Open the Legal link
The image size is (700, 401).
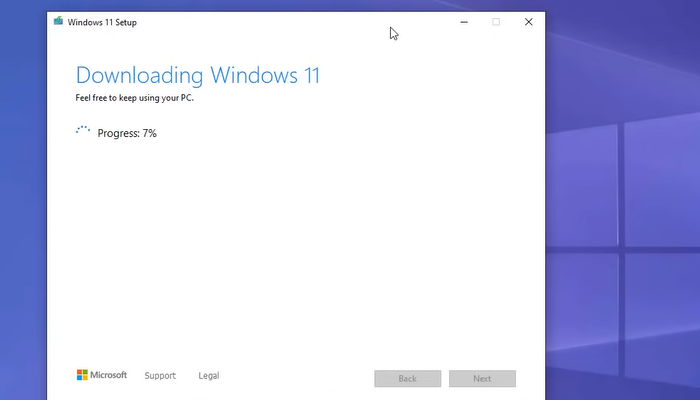coord(209,376)
